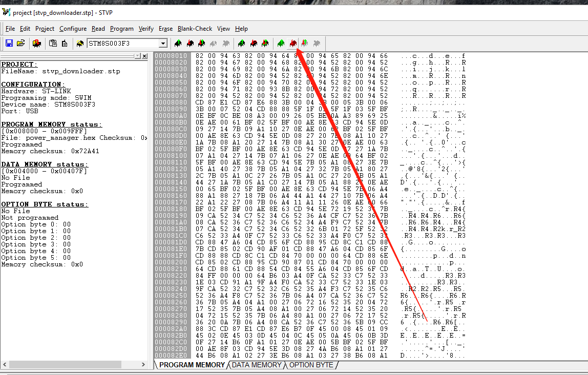Click the DATA MEMORY status heading
588x375 pixels.
point(45,164)
